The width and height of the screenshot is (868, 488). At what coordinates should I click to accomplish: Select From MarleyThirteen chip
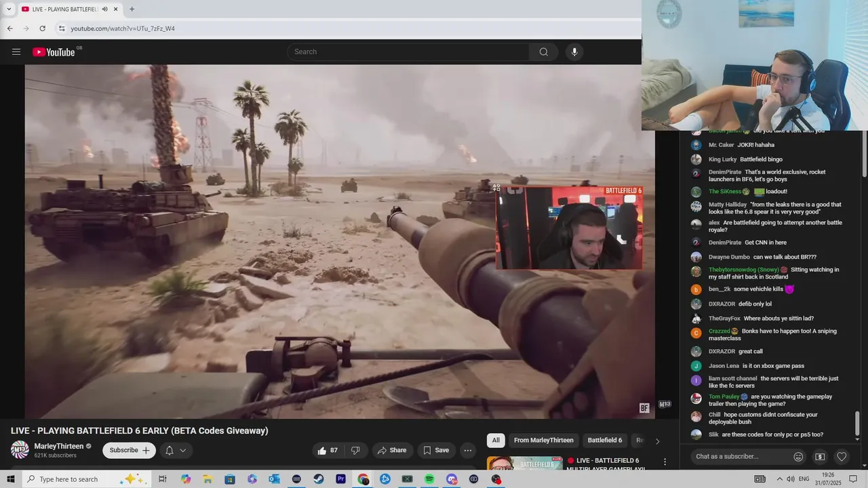coord(544,441)
